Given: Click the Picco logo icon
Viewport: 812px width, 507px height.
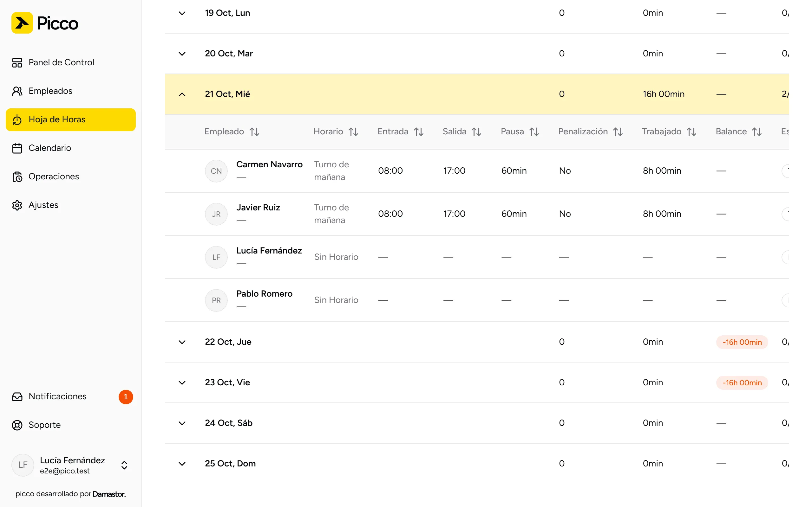Looking at the screenshot, I should tap(22, 23).
